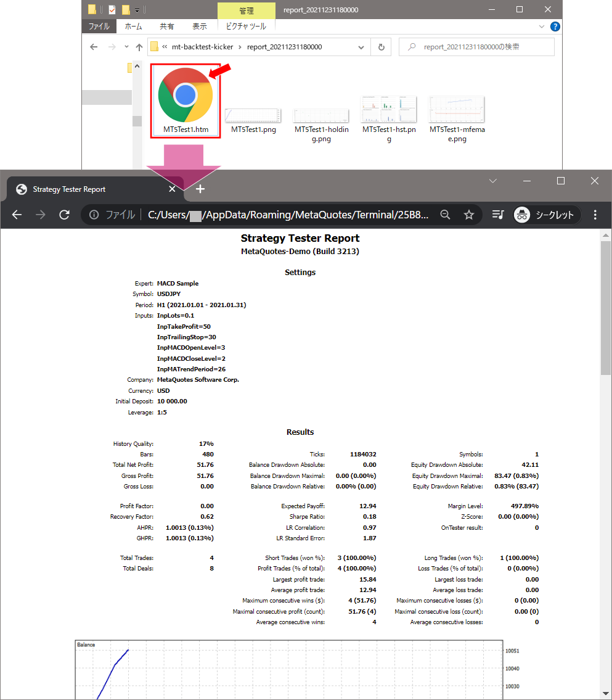Click the incognito profile icon in Chrome toolbar
The image size is (612, 700).
[x=521, y=215]
